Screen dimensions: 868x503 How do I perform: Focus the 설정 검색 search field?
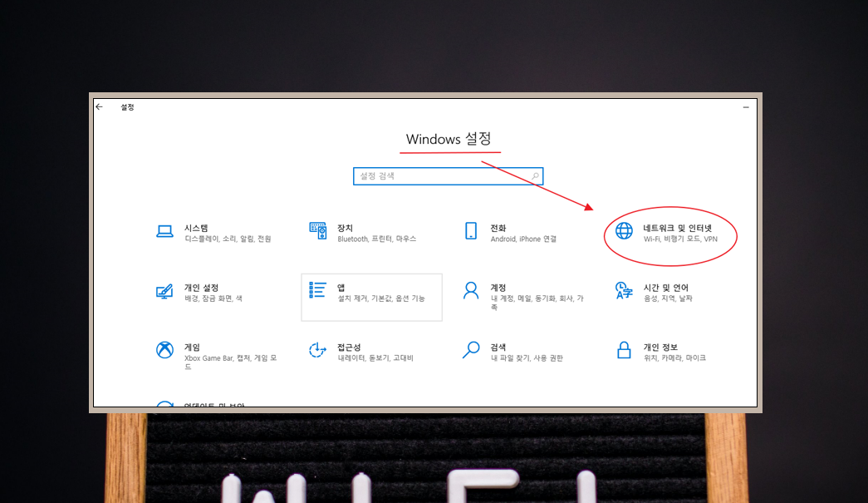pyautogui.click(x=448, y=176)
